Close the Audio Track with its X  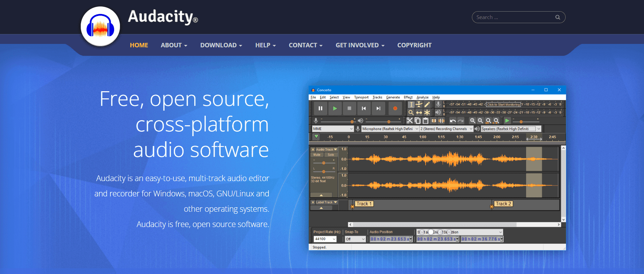313,149
